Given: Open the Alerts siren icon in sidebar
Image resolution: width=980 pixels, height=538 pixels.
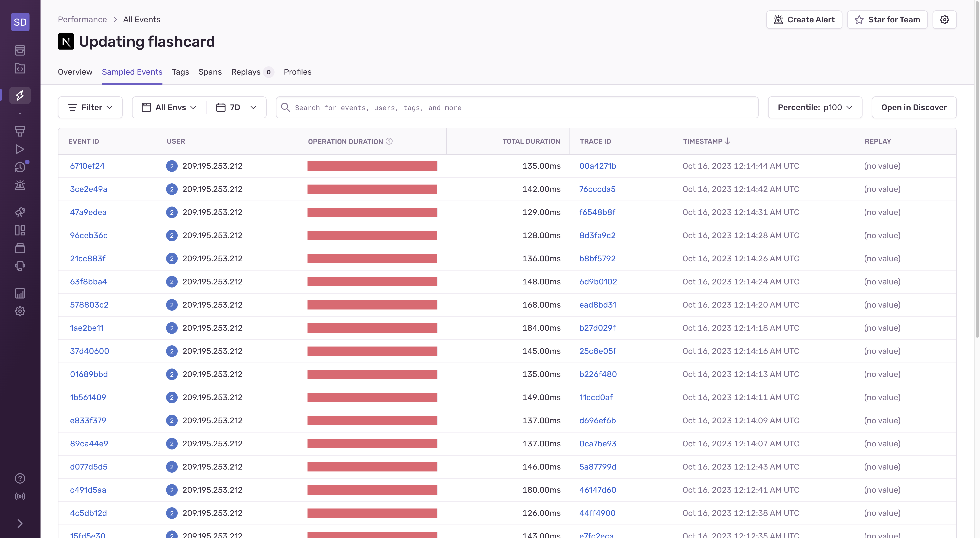Looking at the screenshot, I should [x=20, y=185].
